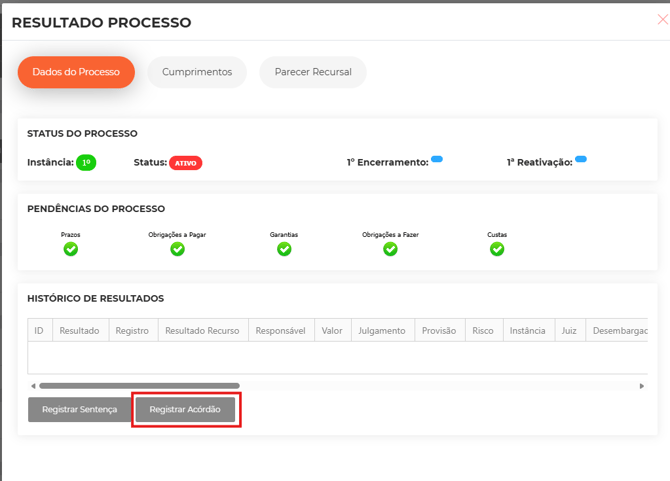This screenshot has height=481, width=670.
Task: Open the Parecer Recursal tab
Action: point(313,72)
